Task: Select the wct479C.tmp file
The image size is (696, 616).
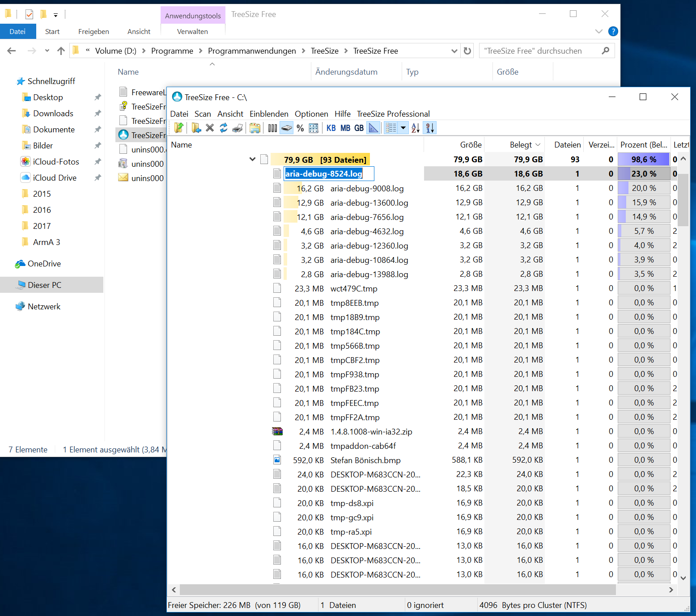Action: pyautogui.click(x=354, y=289)
